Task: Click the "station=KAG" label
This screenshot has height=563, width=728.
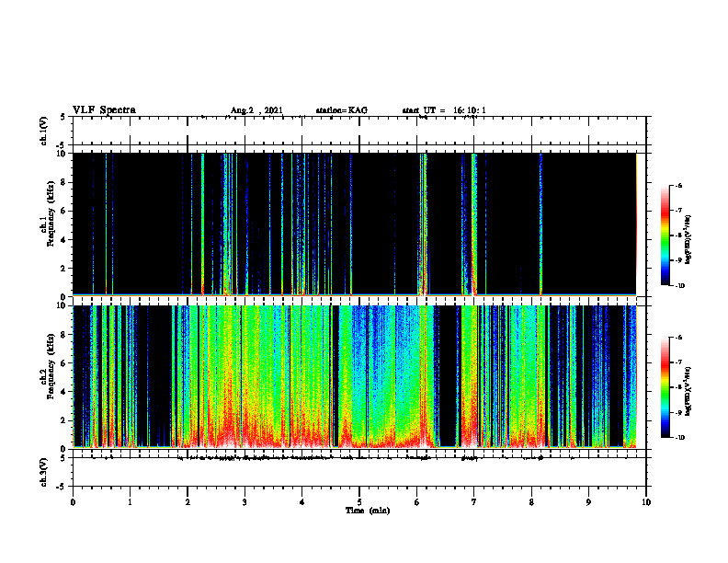Action: [341, 110]
